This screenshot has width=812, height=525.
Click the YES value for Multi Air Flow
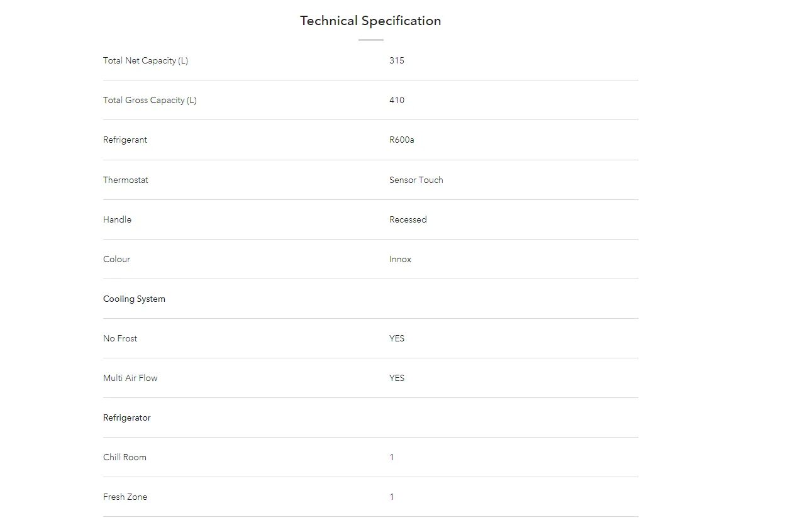(x=397, y=378)
